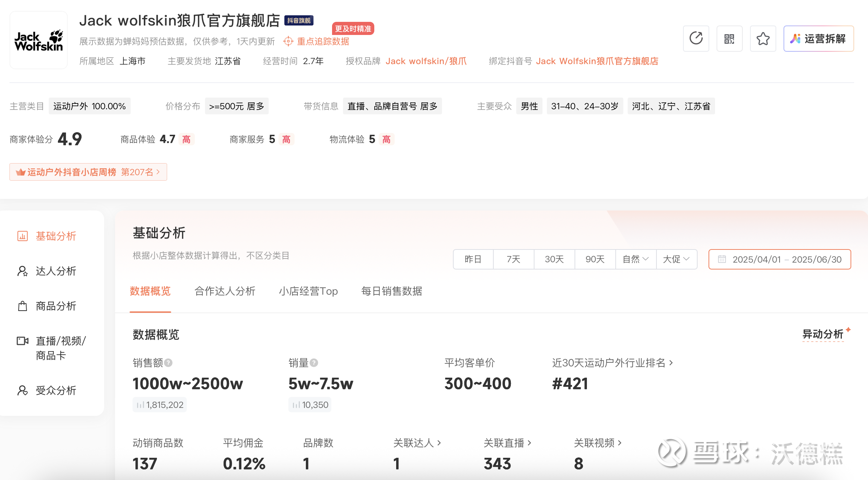This screenshot has width=868, height=480.
Task: Open the QR code icon button
Action: pyautogui.click(x=729, y=39)
